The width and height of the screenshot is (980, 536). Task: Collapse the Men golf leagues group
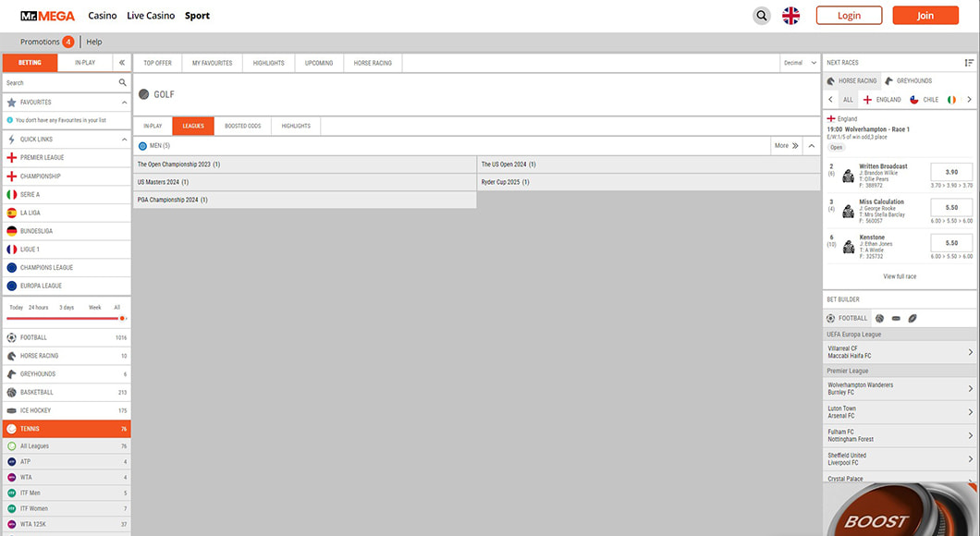coord(811,146)
